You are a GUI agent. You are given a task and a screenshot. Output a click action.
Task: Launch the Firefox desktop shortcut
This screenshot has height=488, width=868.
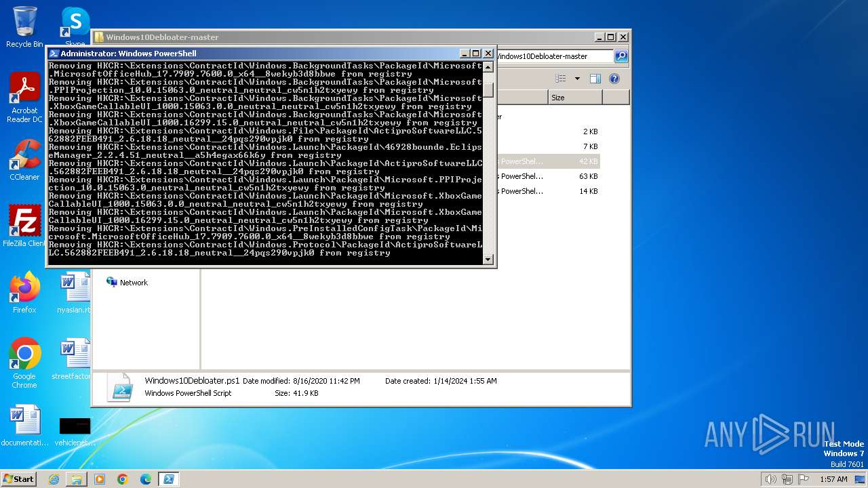(x=24, y=293)
